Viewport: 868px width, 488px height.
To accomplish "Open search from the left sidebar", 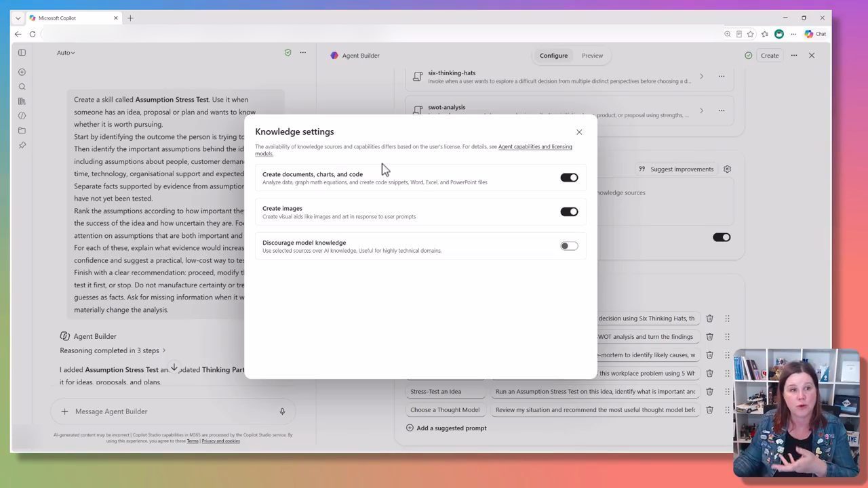I will pos(22,87).
